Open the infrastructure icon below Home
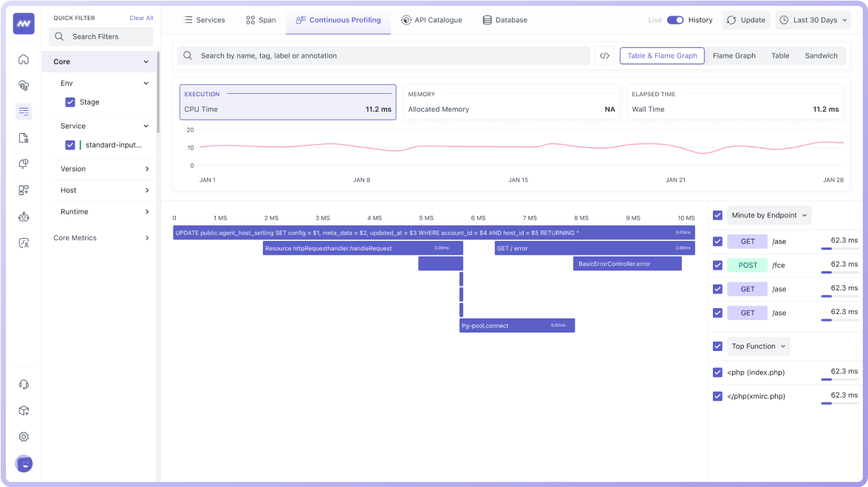Screen dimensions: 868x487 click(24, 85)
